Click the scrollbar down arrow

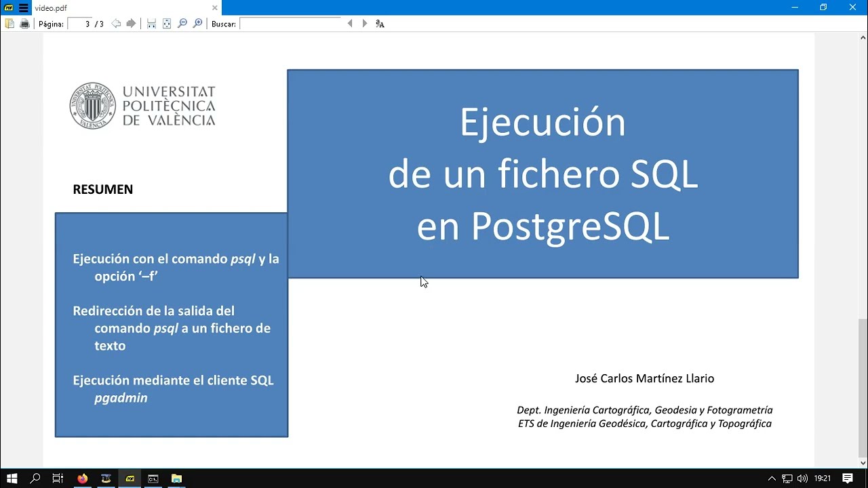(863, 463)
